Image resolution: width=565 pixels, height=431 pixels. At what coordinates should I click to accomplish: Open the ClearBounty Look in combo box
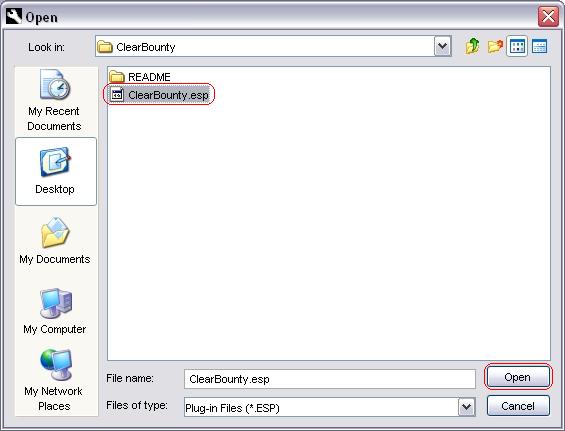click(273, 46)
